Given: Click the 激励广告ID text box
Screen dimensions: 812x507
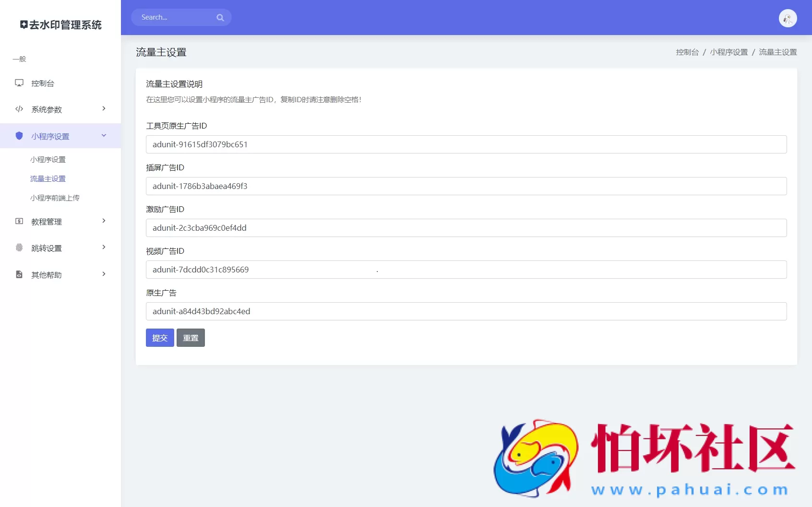Looking at the screenshot, I should (466, 228).
